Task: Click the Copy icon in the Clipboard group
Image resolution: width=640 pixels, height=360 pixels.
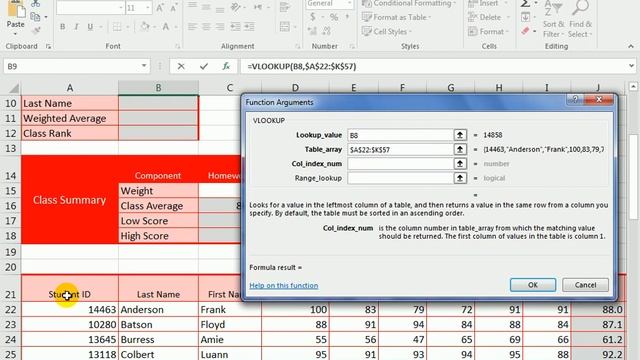Action: coord(36,17)
